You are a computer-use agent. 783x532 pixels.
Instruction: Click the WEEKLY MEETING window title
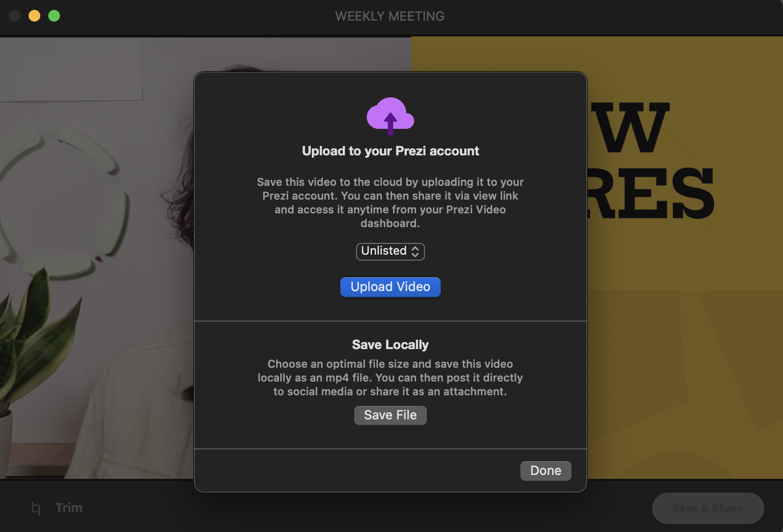(x=390, y=16)
